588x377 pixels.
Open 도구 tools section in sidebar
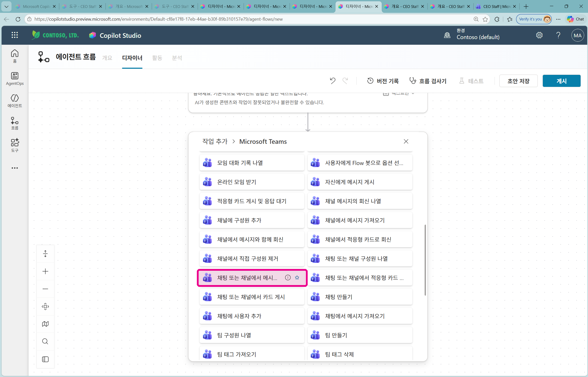click(x=15, y=145)
